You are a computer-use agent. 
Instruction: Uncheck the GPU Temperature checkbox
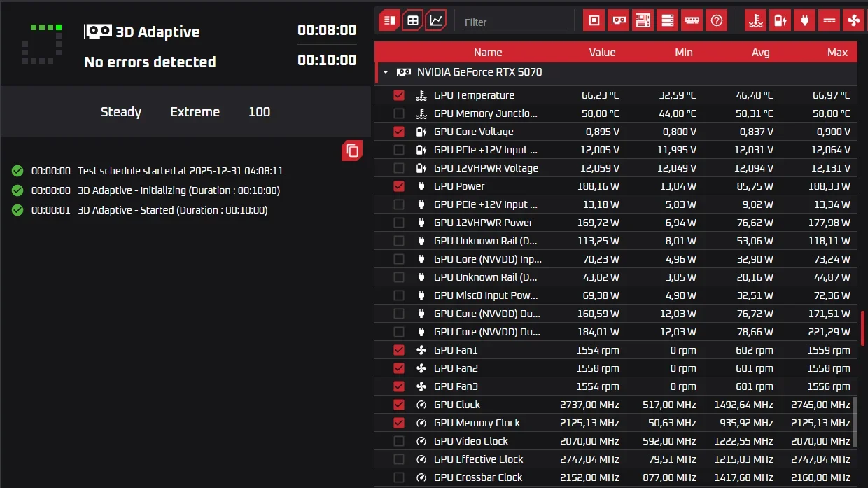pyautogui.click(x=399, y=95)
